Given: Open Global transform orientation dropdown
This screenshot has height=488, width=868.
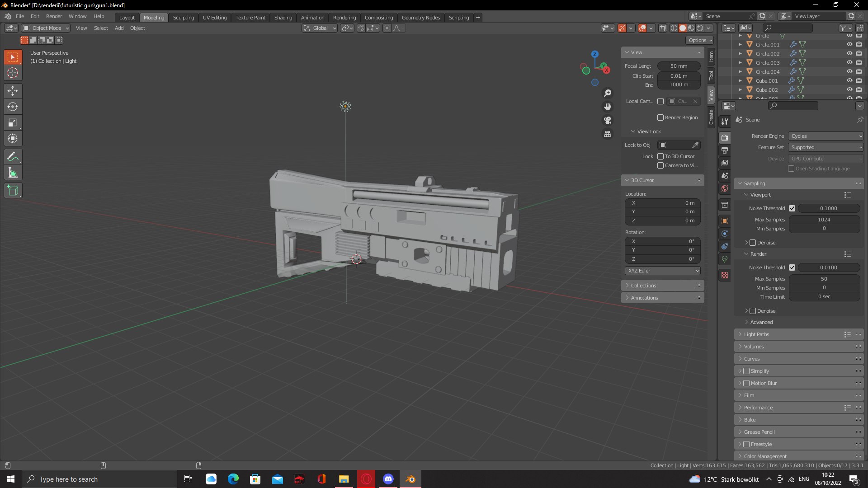Looking at the screenshot, I should tap(320, 28).
